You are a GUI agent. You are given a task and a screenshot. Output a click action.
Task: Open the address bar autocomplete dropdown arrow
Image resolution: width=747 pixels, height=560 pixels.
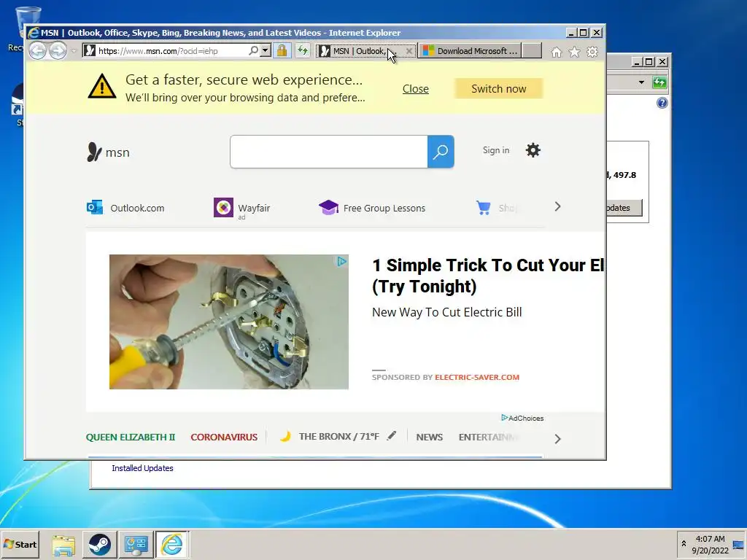tap(266, 50)
